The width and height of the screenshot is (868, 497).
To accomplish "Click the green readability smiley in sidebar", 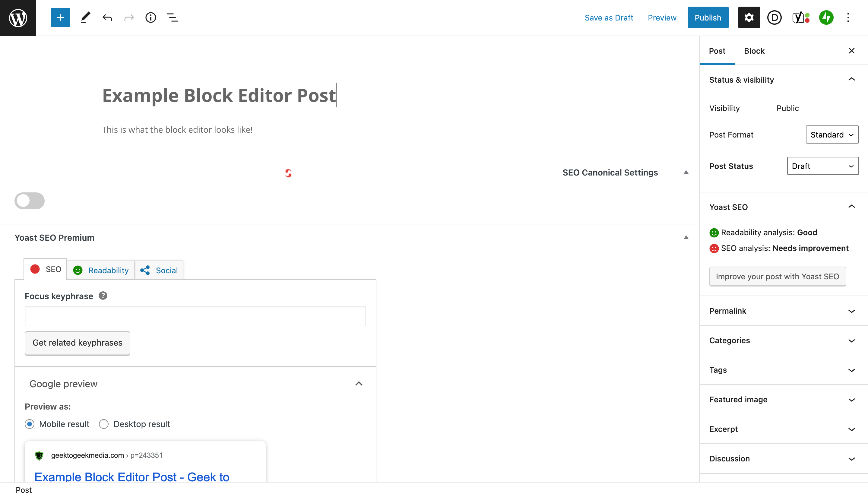I will tap(714, 233).
